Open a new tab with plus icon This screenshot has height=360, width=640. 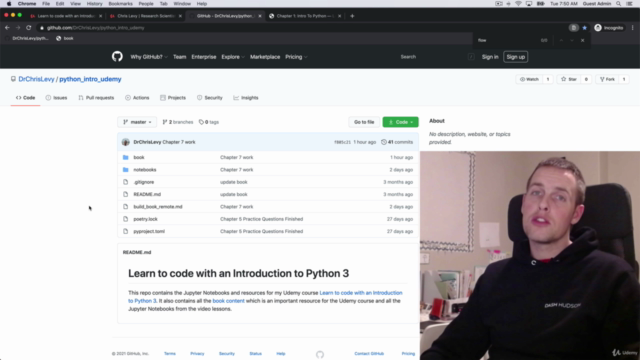tap(352, 16)
